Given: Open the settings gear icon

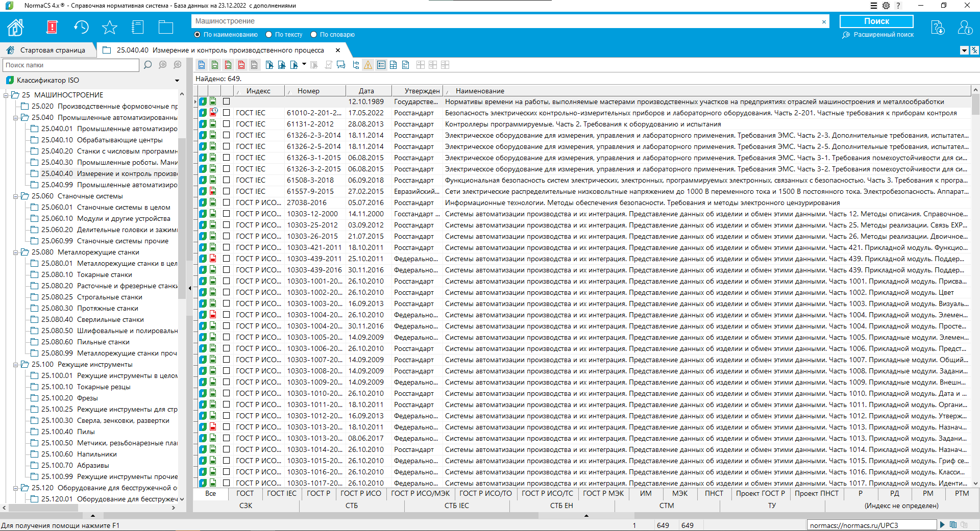Looking at the screenshot, I should (886, 6).
